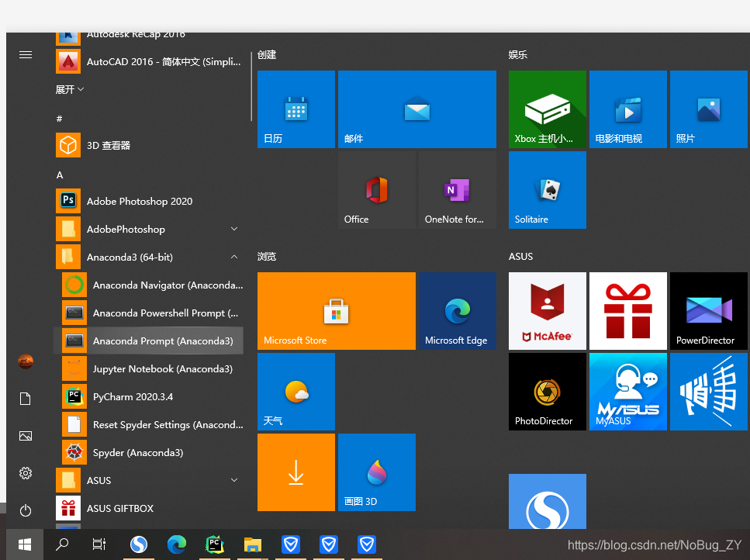Click the orange download arrow tile
The height and width of the screenshot is (560, 750).
(296, 472)
